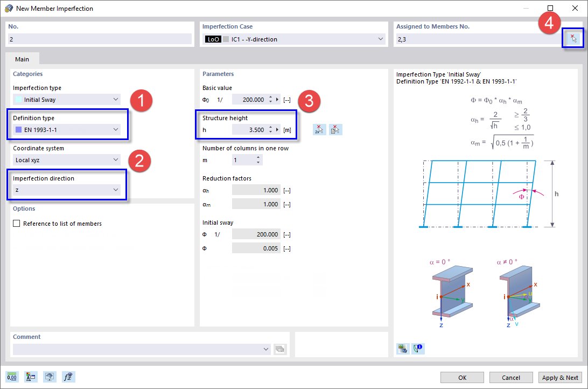The width and height of the screenshot is (588, 389).
Task: Click the EN 1993-1-1 color swatch
Action: click(18, 130)
